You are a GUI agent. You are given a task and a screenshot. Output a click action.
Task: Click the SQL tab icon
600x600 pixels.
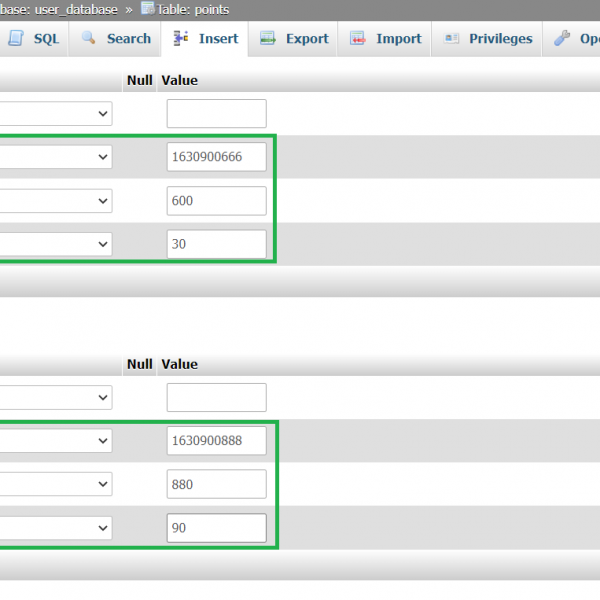pyautogui.click(x=17, y=39)
